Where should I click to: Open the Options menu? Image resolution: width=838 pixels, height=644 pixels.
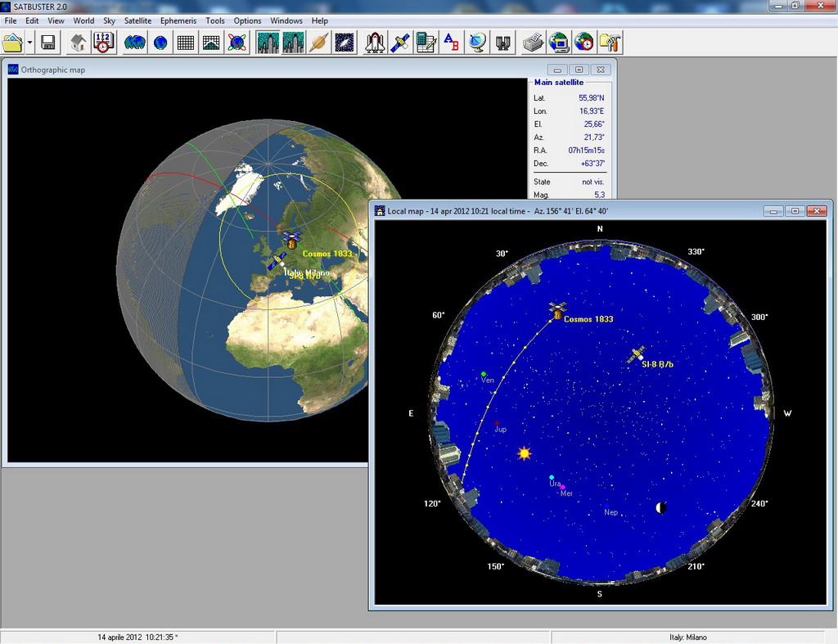coord(247,20)
